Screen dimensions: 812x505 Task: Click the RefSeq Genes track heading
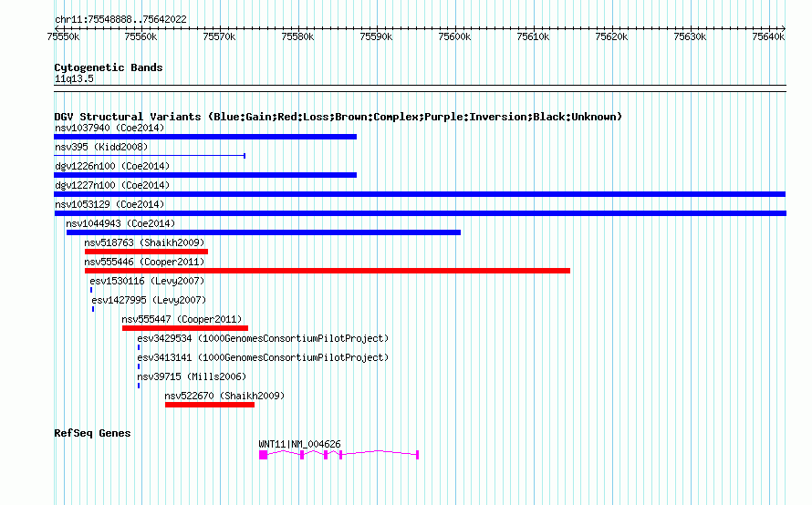tap(92, 433)
